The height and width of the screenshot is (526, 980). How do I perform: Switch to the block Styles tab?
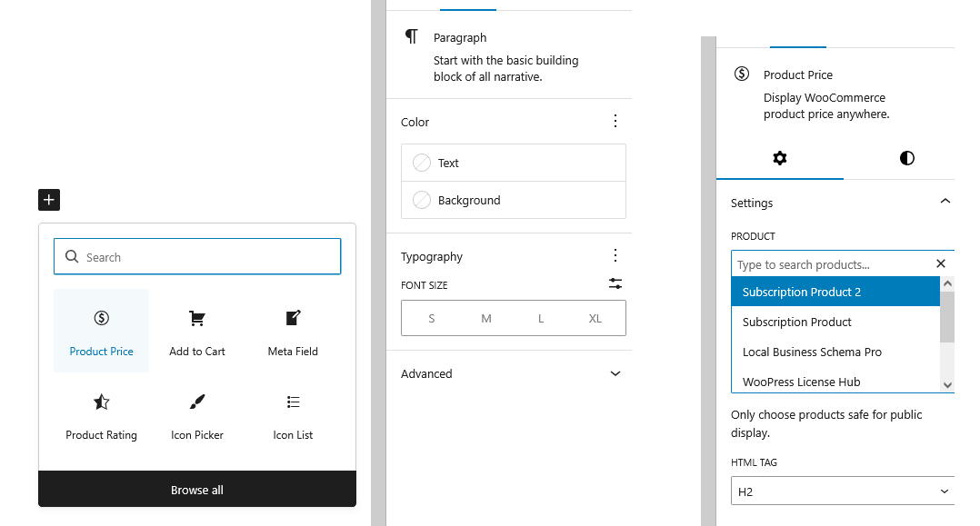tap(906, 158)
